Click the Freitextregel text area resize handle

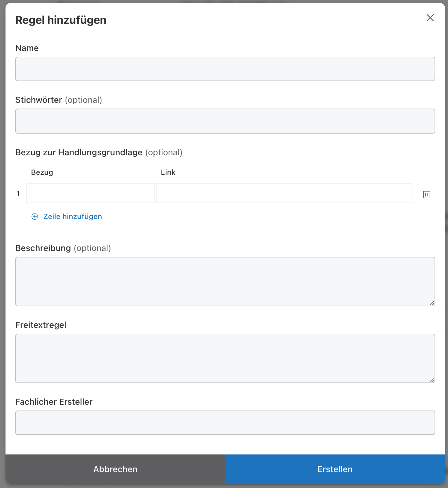(x=432, y=380)
